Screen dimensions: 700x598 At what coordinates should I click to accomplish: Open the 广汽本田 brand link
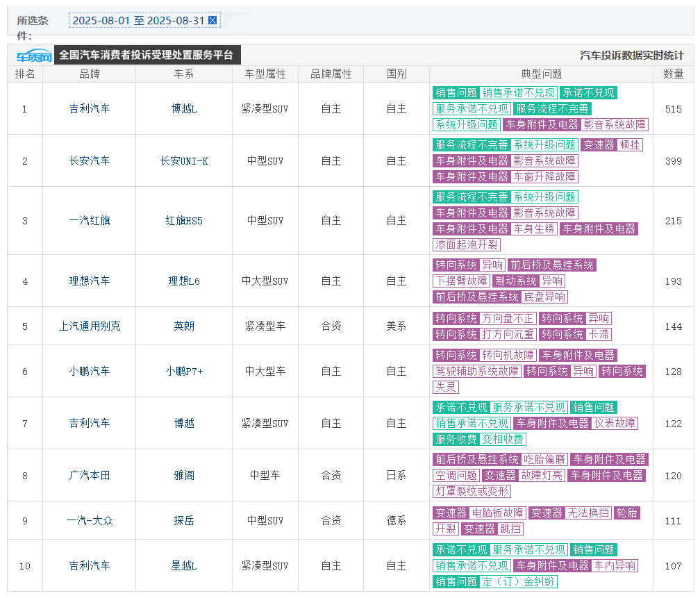pos(90,475)
